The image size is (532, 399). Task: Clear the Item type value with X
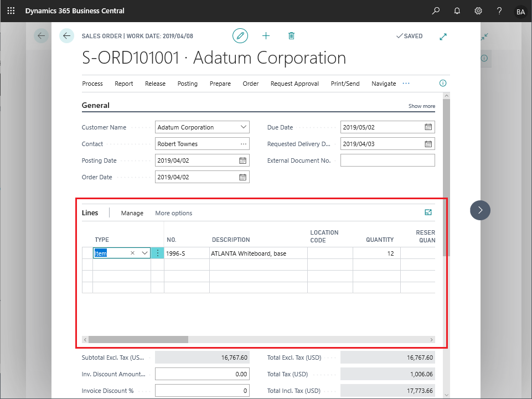pos(133,253)
